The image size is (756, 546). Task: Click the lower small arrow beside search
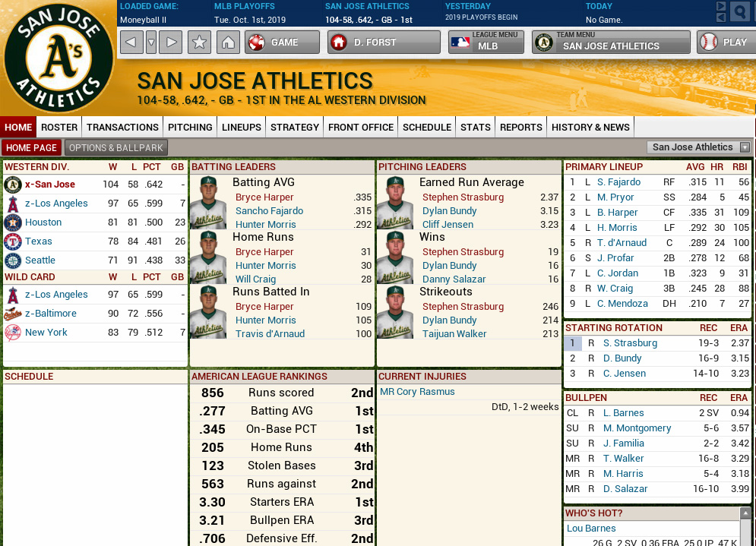click(x=721, y=17)
